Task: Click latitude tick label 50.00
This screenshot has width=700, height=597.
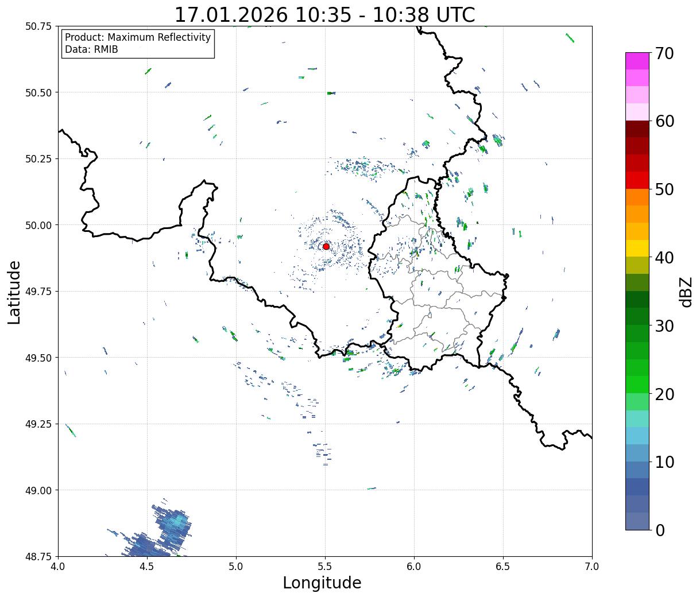Action: (x=38, y=225)
